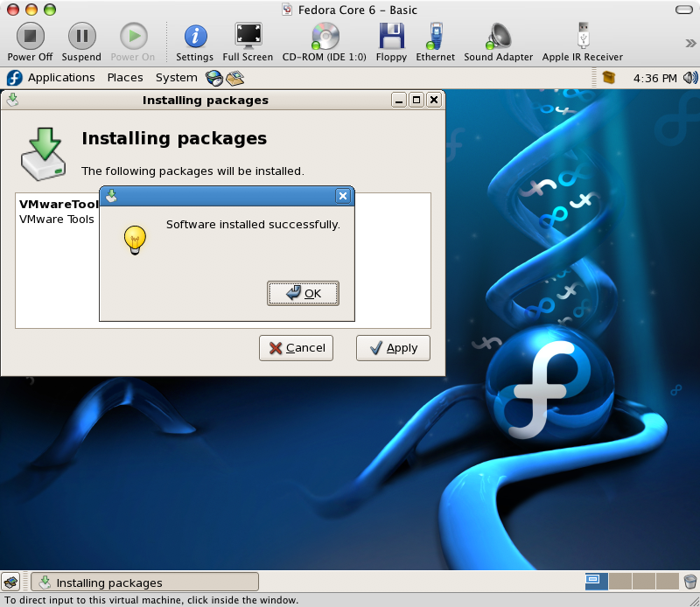Switch to the fourth workspace

coord(668,582)
